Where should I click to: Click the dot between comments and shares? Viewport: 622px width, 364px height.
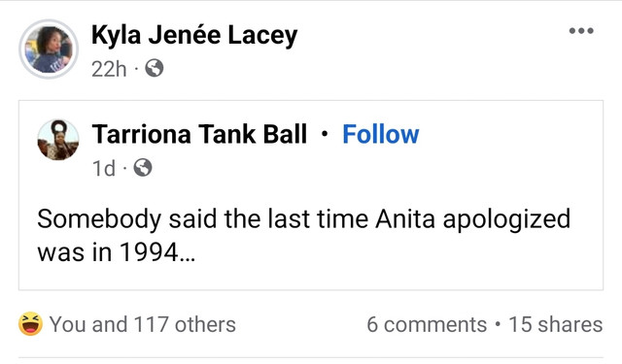tap(498, 324)
